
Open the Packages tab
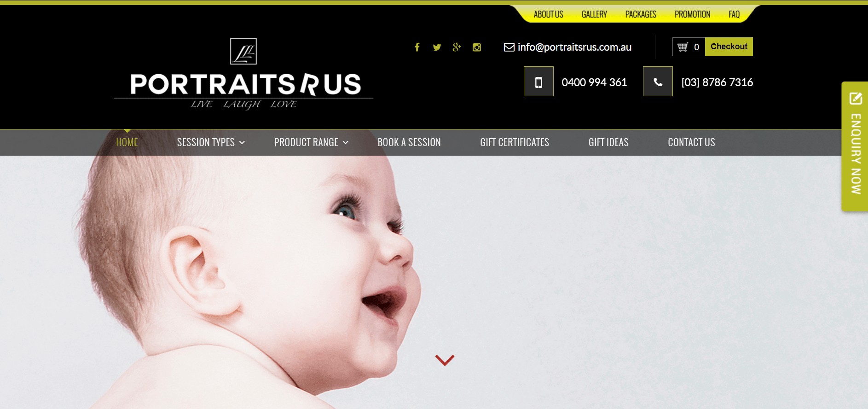[641, 14]
